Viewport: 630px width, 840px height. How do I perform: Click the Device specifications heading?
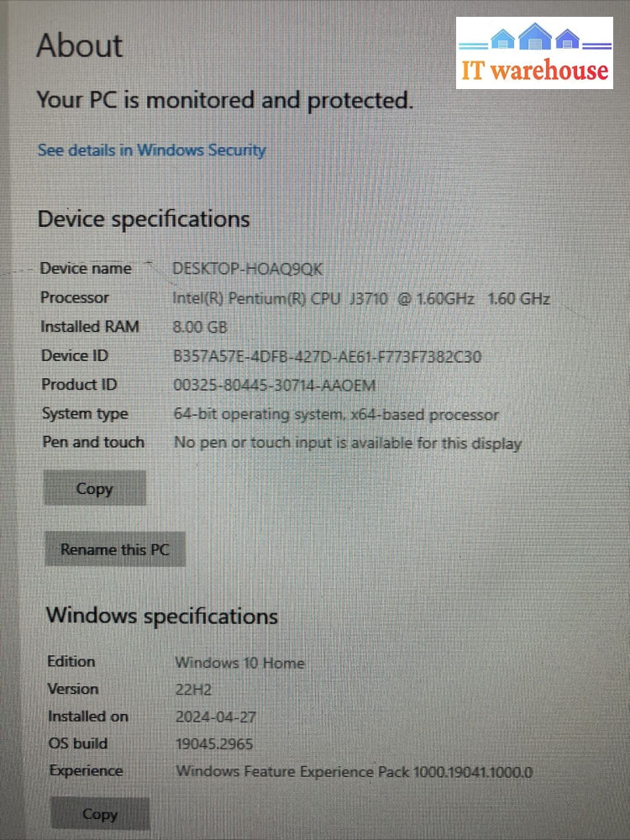click(x=144, y=219)
